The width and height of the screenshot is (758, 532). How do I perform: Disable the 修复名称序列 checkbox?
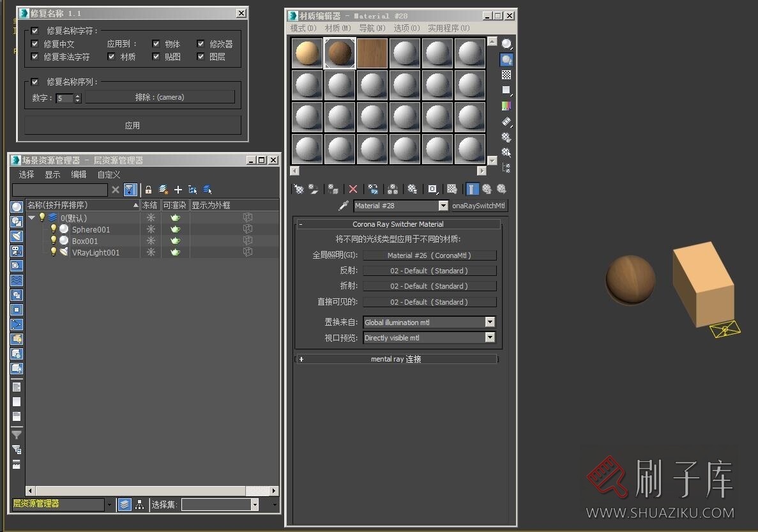point(35,82)
